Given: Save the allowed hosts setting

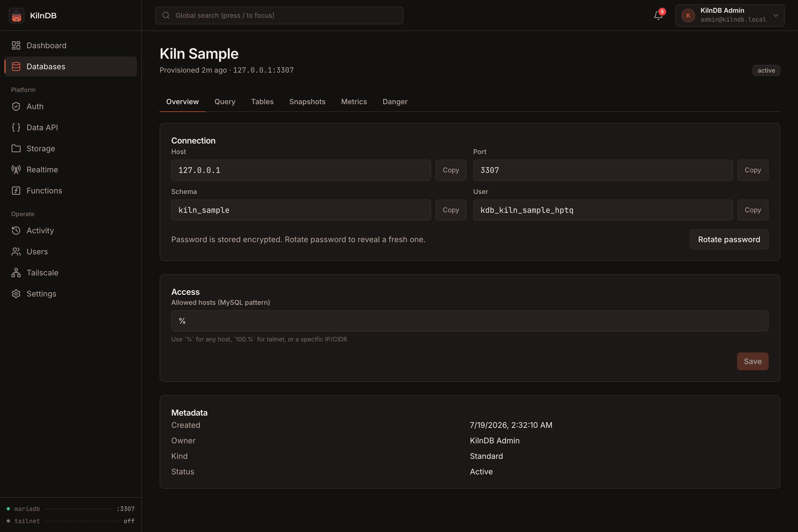Looking at the screenshot, I should [x=753, y=361].
